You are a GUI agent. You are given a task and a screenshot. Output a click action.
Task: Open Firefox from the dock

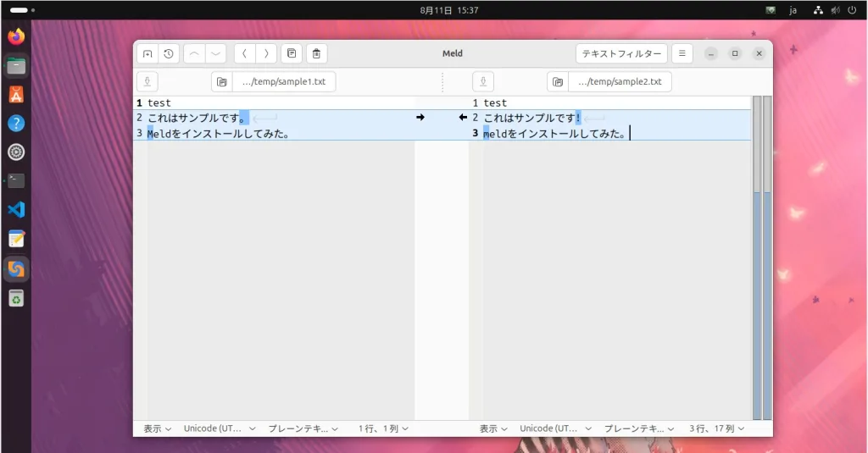[16, 36]
